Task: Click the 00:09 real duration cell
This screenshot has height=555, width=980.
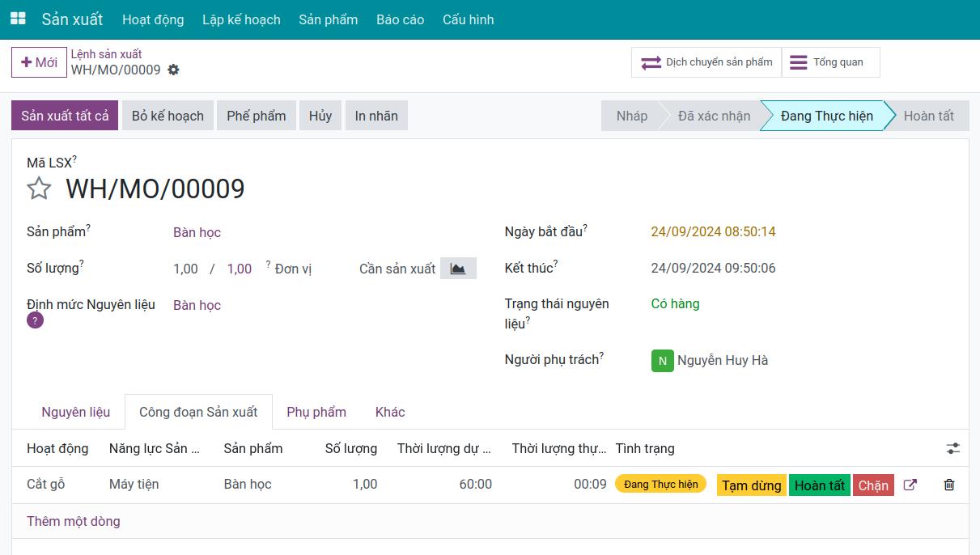Action: (x=590, y=485)
